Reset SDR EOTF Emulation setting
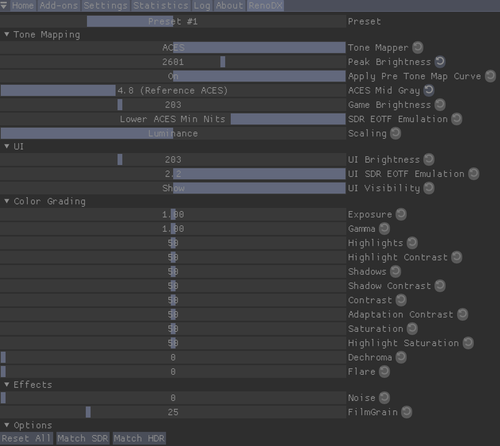Viewport: 500px width, 446px height. tap(457, 119)
